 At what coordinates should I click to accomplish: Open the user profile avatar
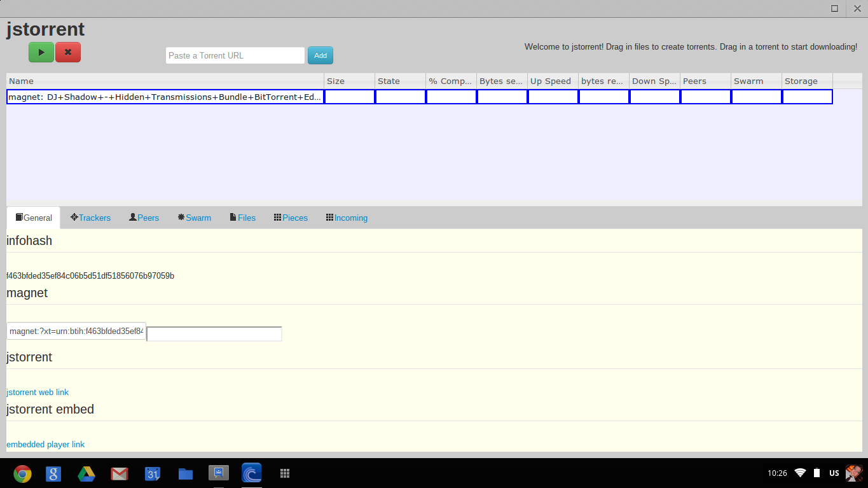click(854, 473)
